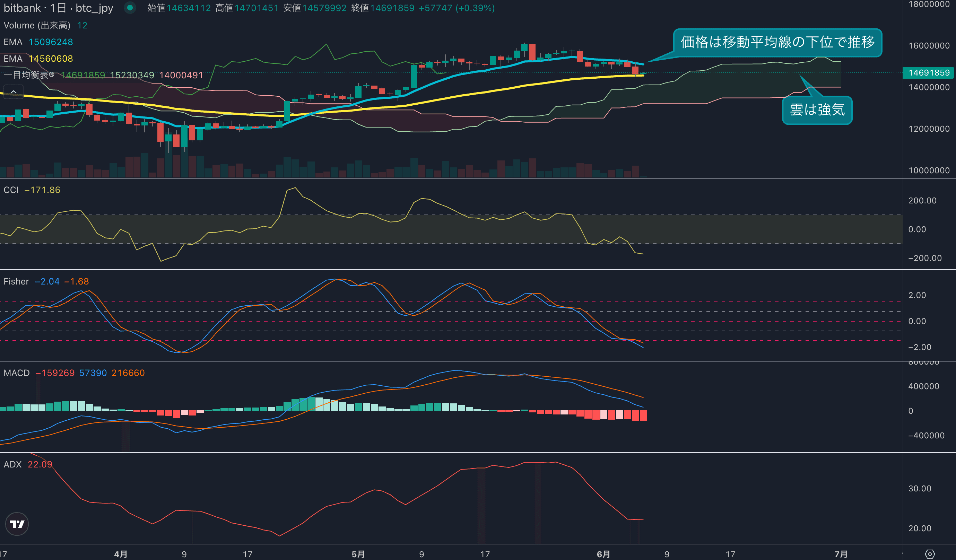Image resolution: width=956 pixels, height=560 pixels.
Task: Click the 6月 time axis label
Action: tap(603, 554)
